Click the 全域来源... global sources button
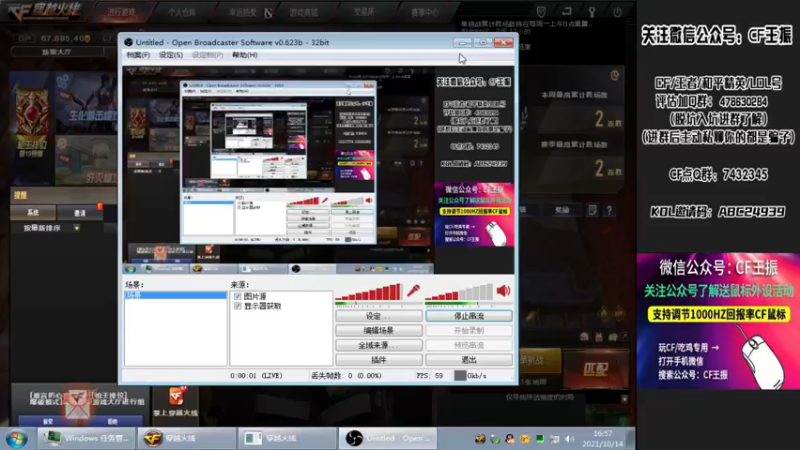This screenshot has height=450, width=800. [379, 345]
